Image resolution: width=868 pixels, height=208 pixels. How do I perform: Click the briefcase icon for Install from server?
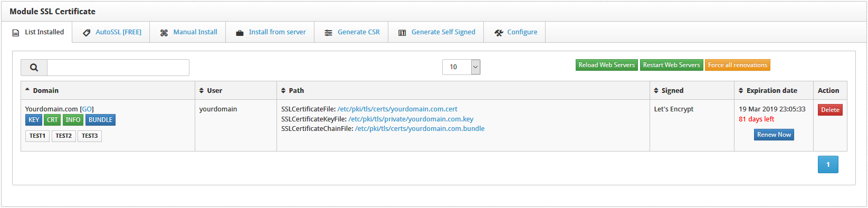click(240, 33)
